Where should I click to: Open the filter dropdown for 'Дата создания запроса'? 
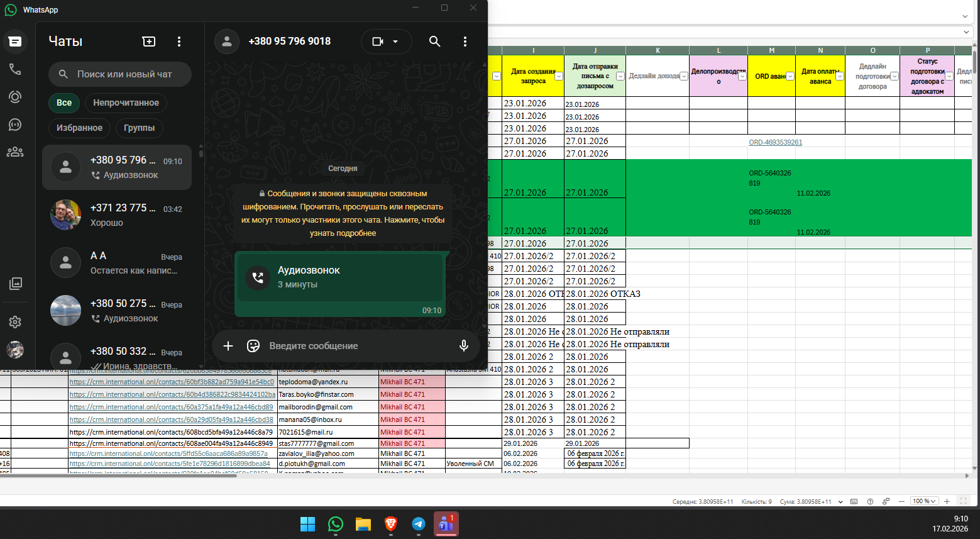tap(559, 76)
